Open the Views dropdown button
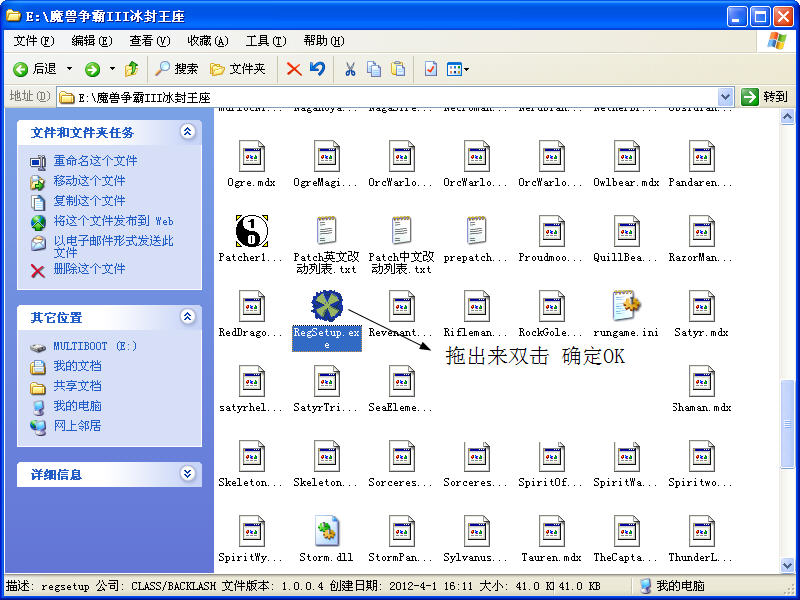Image resolution: width=800 pixels, height=600 pixels. pyautogui.click(x=457, y=69)
